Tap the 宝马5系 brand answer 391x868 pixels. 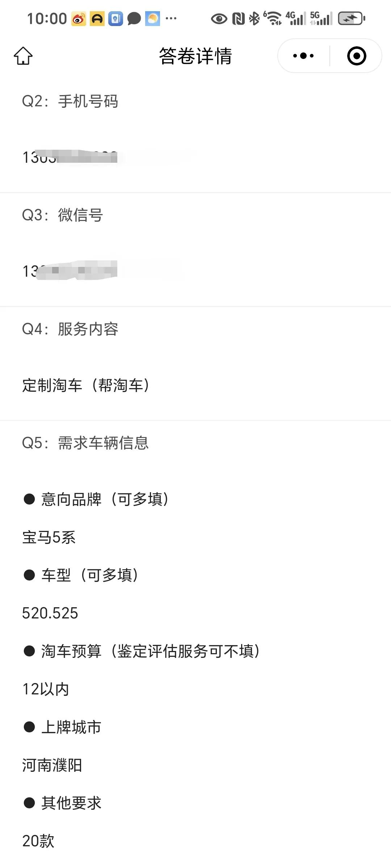pyautogui.click(x=49, y=537)
